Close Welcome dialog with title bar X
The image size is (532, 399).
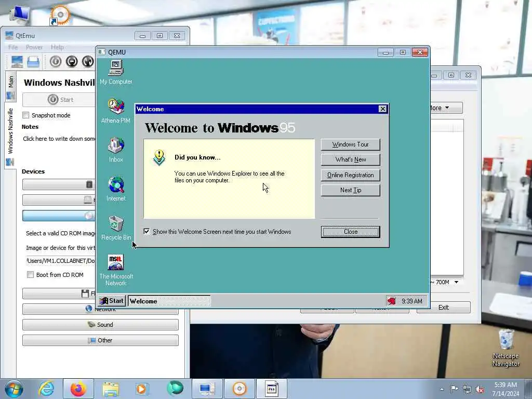(382, 109)
